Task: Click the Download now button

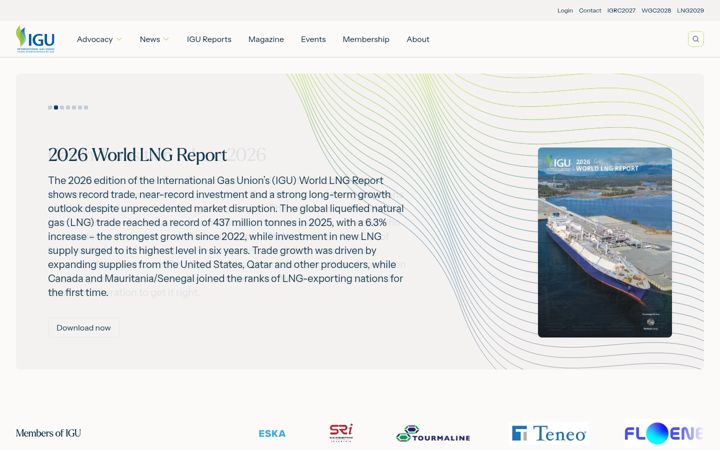Action: (x=84, y=328)
